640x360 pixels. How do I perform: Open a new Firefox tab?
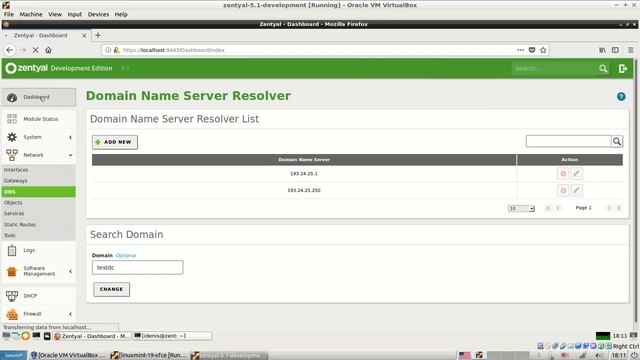coord(98,35)
